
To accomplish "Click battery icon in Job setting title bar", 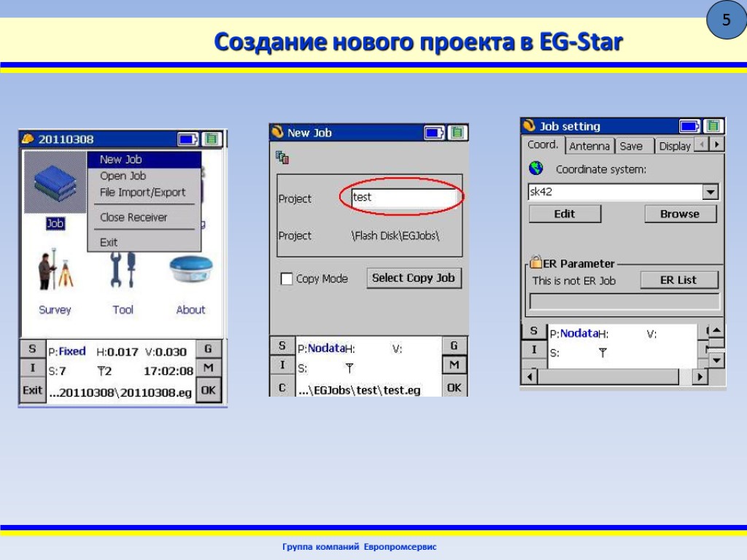I will click(x=689, y=126).
